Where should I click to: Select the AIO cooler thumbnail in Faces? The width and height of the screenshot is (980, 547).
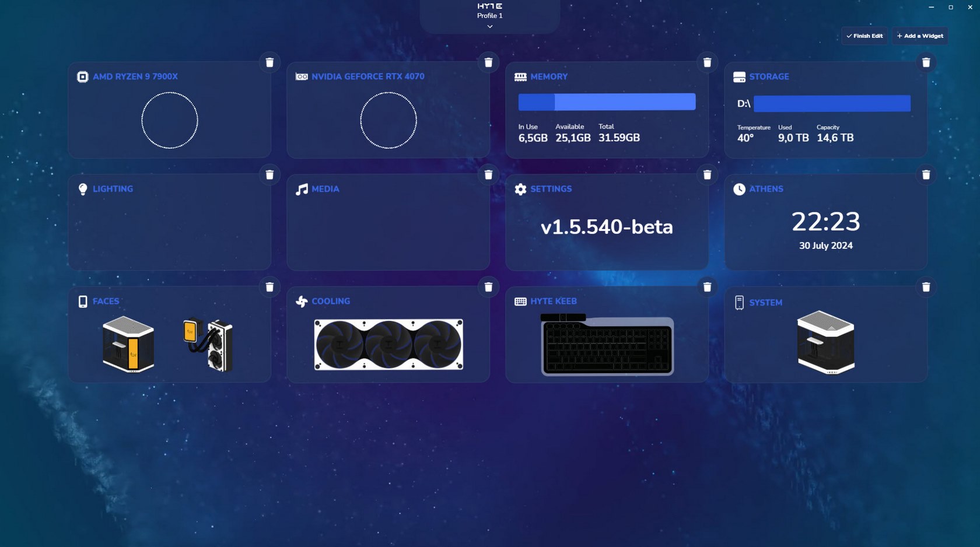(208, 345)
